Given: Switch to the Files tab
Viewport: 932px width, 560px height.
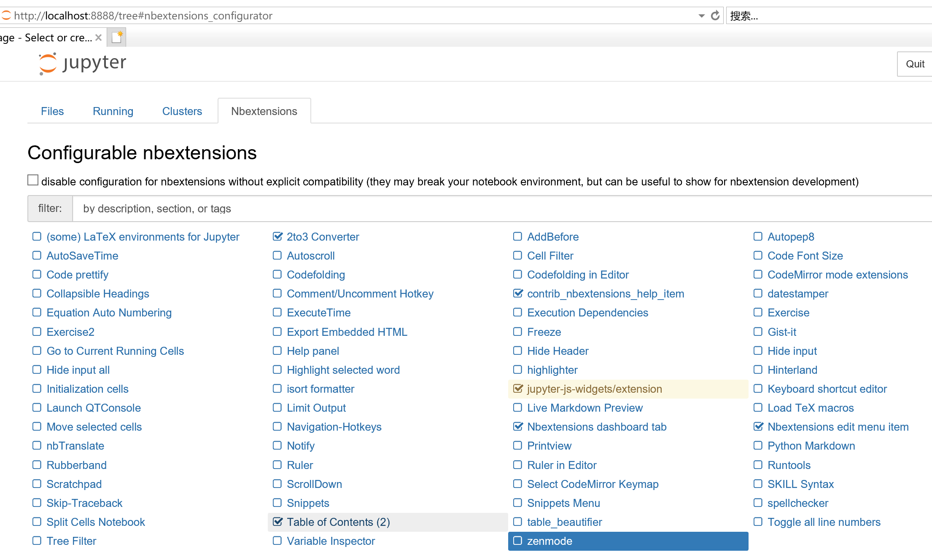Looking at the screenshot, I should [52, 111].
